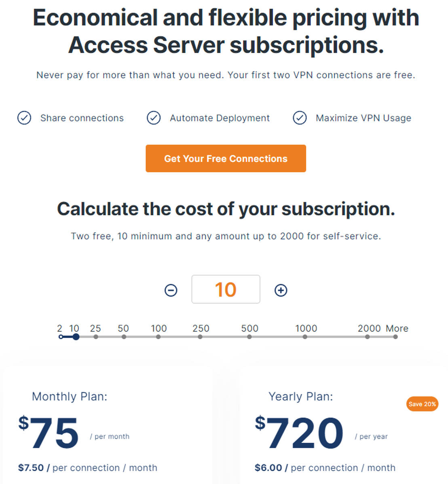
Task: Set slider to 100 connections
Action: pos(158,337)
